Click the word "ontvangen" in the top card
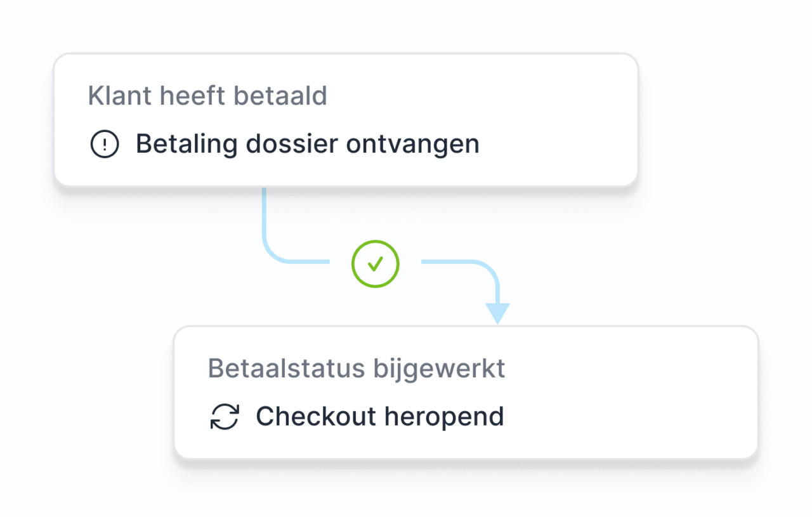The width and height of the screenshot is (812, 517). click(x=413, y=145)
